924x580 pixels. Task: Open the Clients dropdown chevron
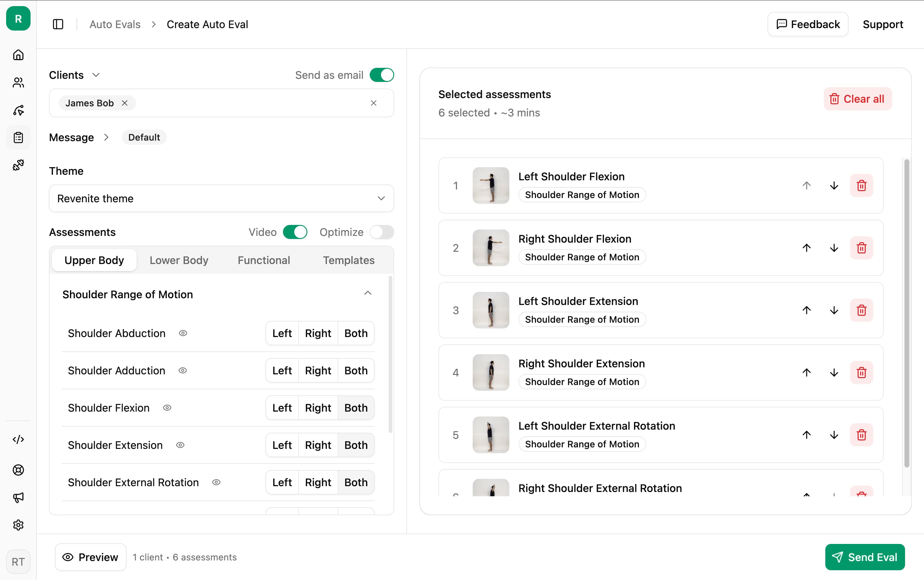tap(96, 75)
